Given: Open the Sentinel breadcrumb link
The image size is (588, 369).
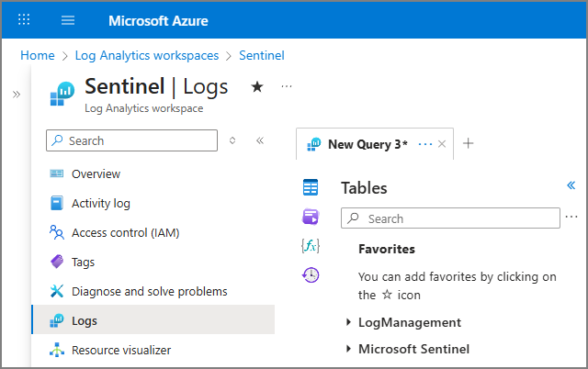Looking at the screenshot, I should [262, 55].
